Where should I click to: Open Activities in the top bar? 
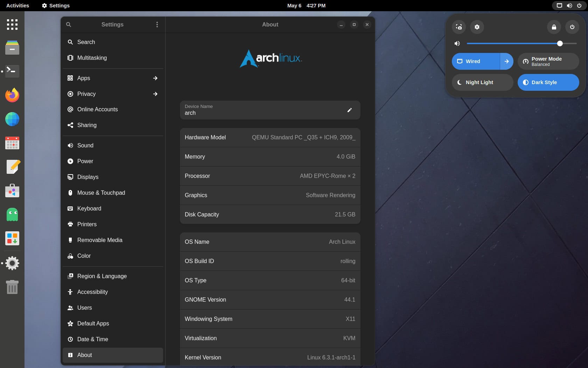[x=17, y=6]
